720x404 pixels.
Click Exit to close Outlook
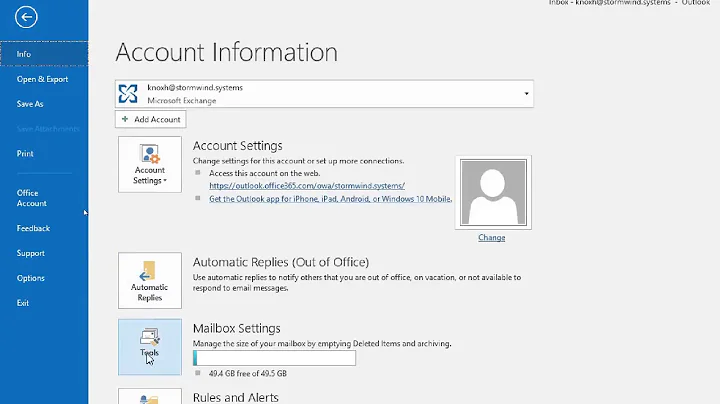(23, 303)
